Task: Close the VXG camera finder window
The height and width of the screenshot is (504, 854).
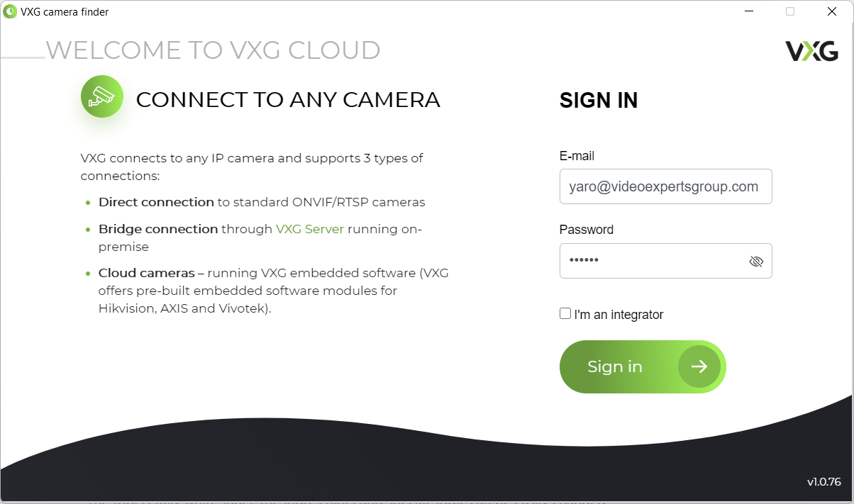Action: click(832, 11)
